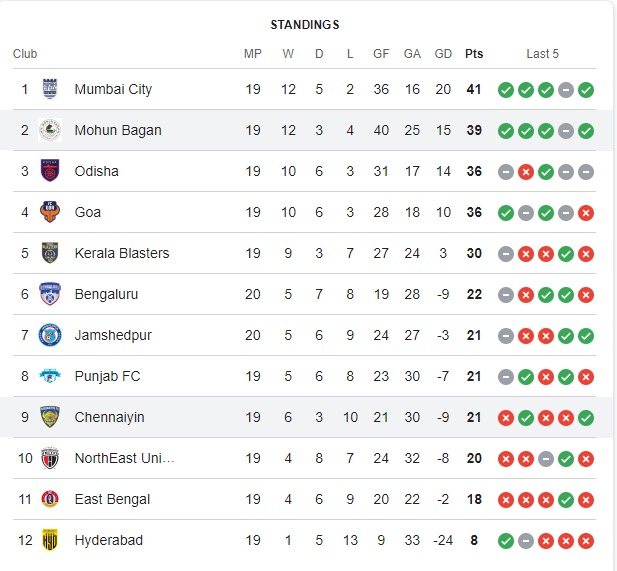Open the NorthEast United team name

click(x=124, y=458)
